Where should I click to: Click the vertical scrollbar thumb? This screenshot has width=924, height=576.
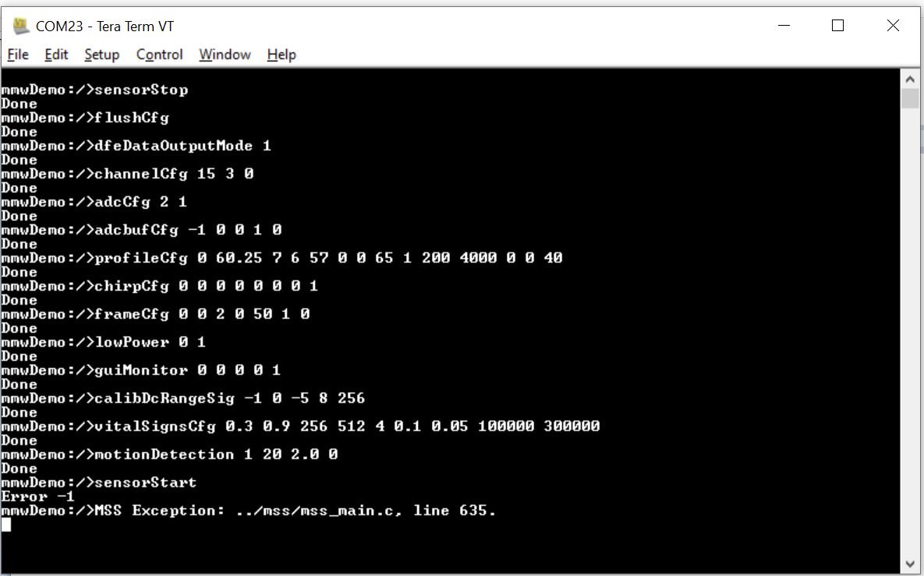coord(910,98)
